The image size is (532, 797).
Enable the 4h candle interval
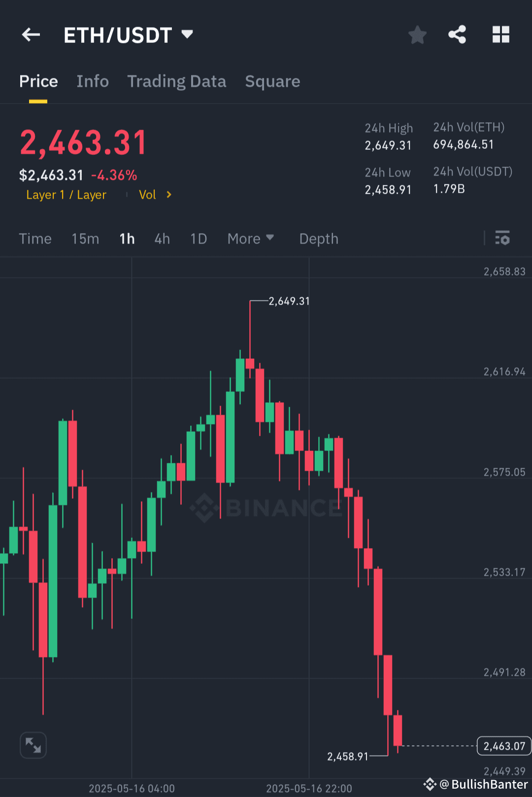pyautogui.click(x=162, y=239)
